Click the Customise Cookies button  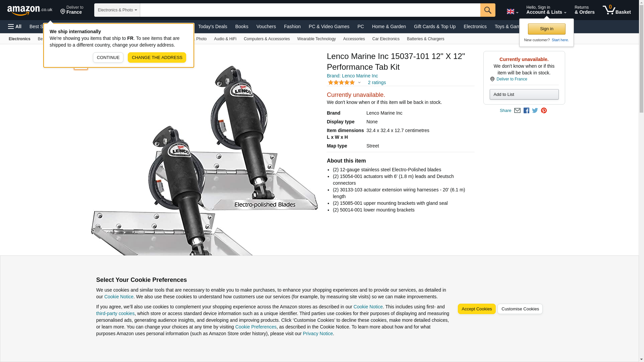520,309
